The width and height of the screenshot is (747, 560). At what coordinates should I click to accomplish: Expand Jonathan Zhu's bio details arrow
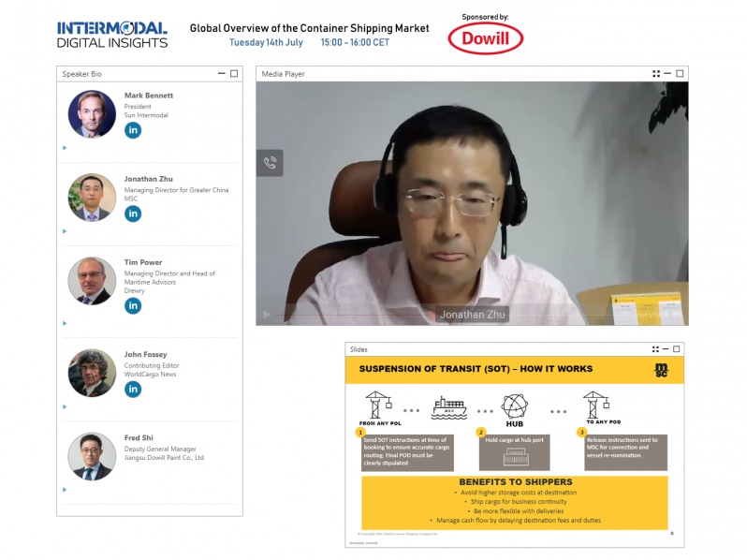65,230
